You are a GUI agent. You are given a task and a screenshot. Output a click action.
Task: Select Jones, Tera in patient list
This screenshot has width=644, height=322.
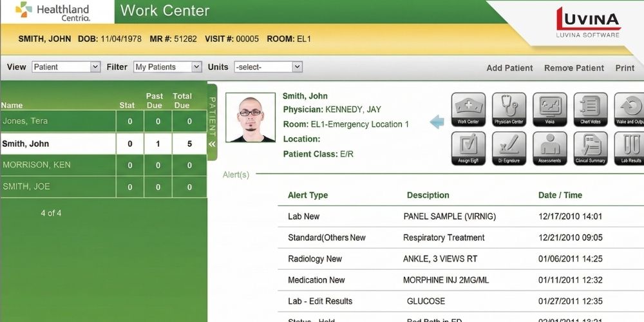pos(26,121)
